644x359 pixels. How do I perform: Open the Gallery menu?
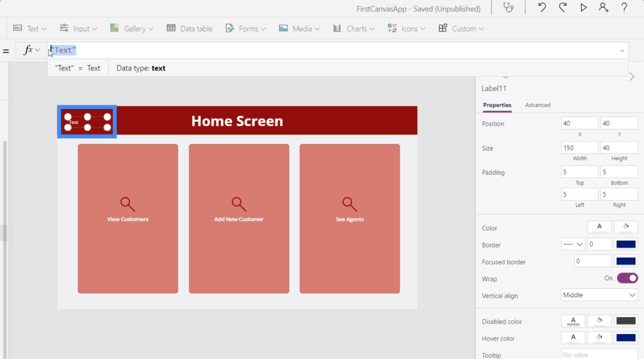pyautogui.click(x=131, y=28)
